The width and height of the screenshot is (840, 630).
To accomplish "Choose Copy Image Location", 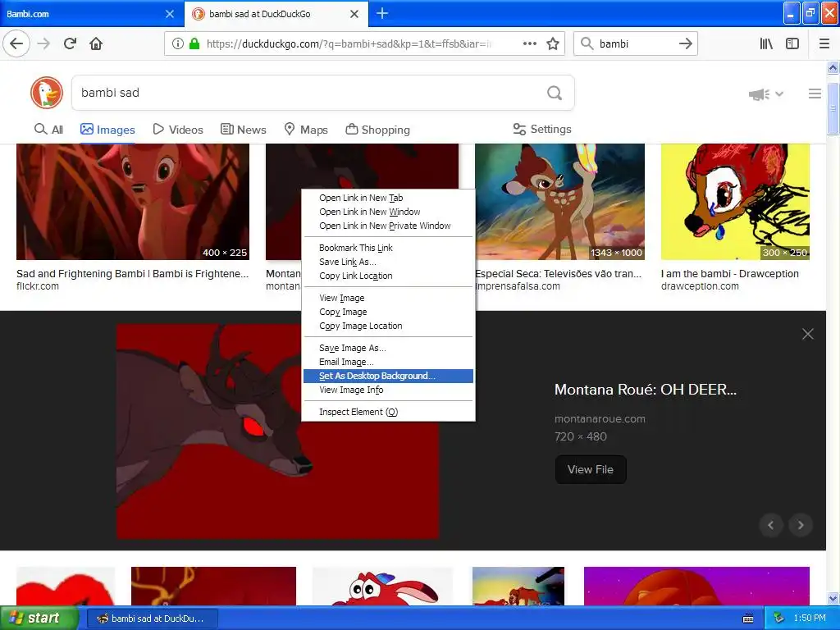I will click(388, 325).
